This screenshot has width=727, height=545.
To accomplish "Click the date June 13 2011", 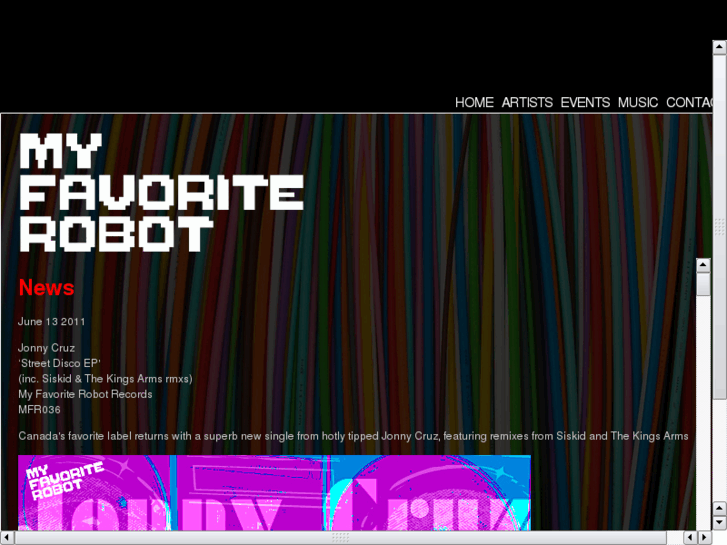I will coord(51,321).
